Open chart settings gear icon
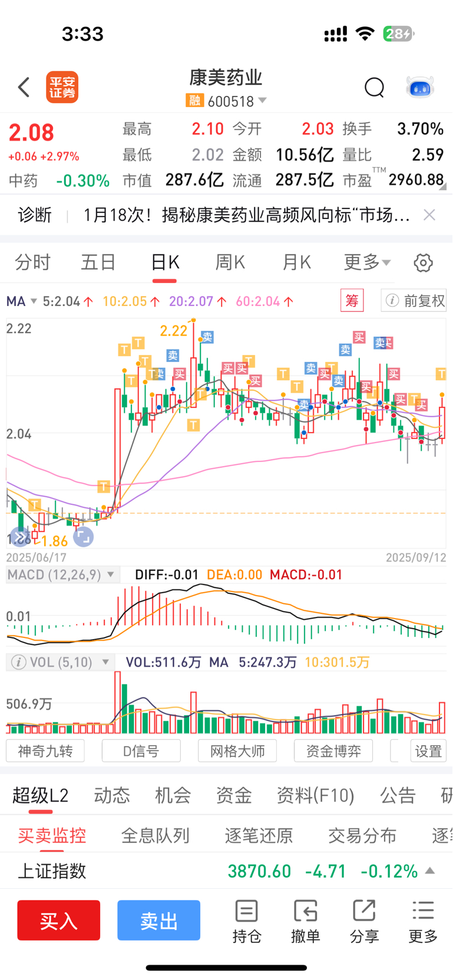 coord(423,263)
